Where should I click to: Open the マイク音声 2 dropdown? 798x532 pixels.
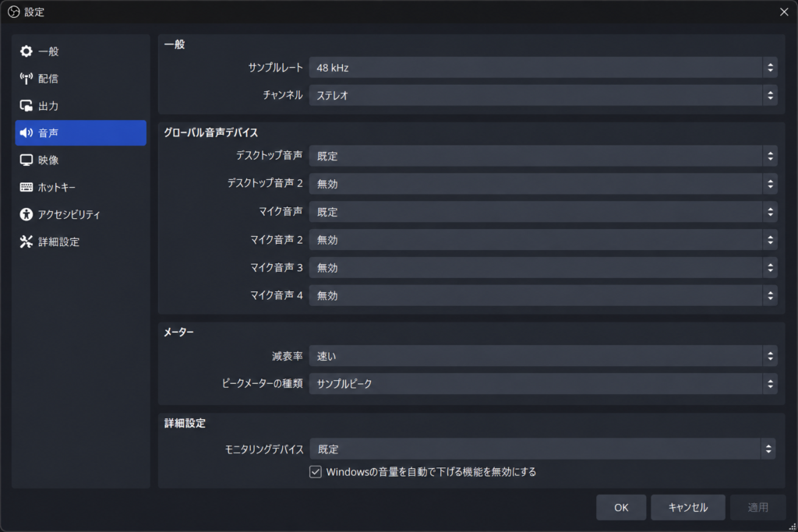click(543, 240)
